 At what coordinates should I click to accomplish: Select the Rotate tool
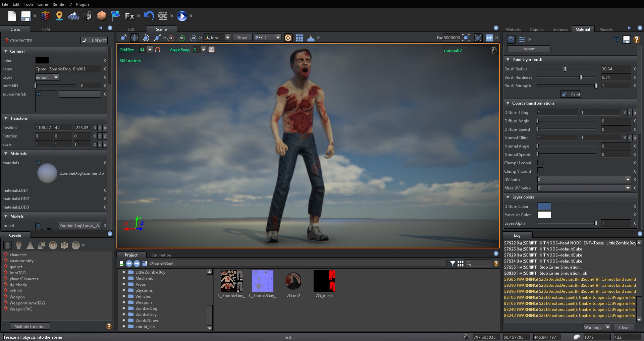(x=146, y=38)
